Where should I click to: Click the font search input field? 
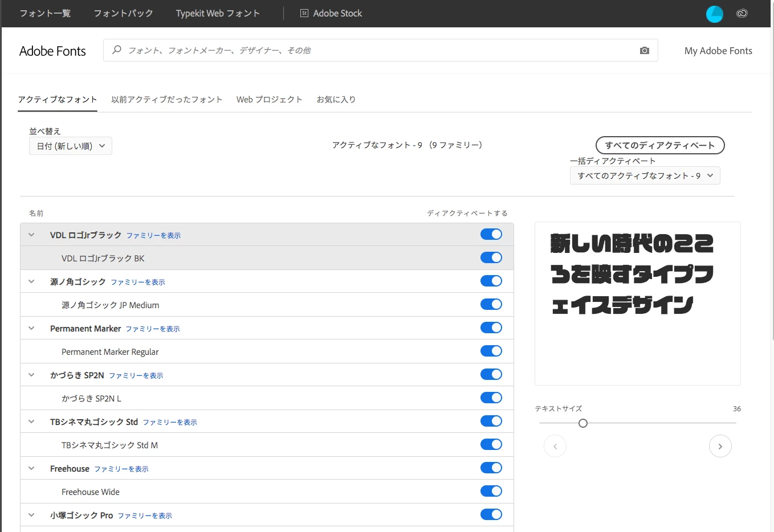tap(381, 50)
